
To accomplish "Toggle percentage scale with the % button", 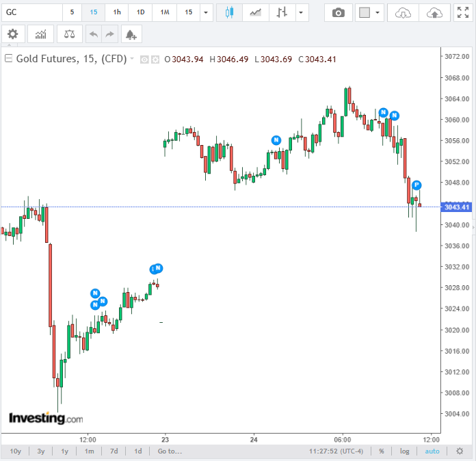I will pos(381,451).
